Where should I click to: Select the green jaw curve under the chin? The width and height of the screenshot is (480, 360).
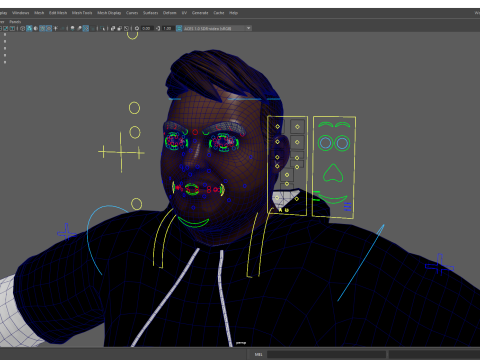click(193, 223)
